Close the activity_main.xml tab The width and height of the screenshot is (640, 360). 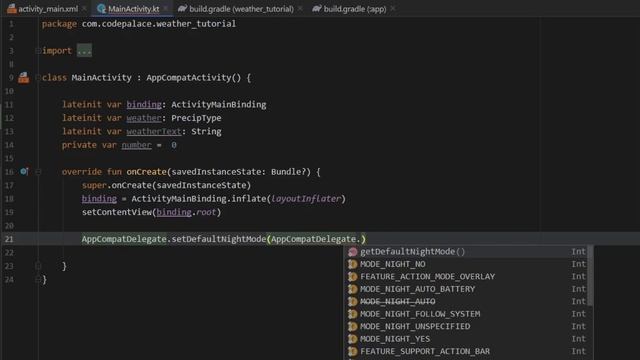[x=84, y=9]
